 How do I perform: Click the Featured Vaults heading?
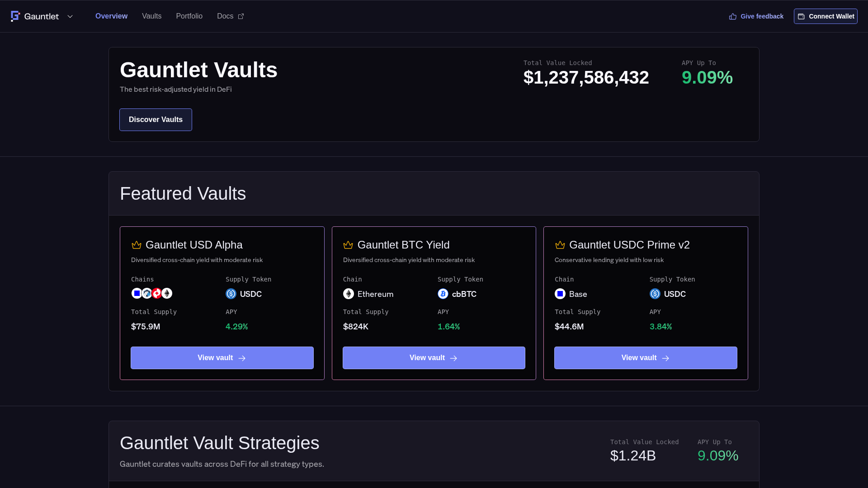point(183,193)
